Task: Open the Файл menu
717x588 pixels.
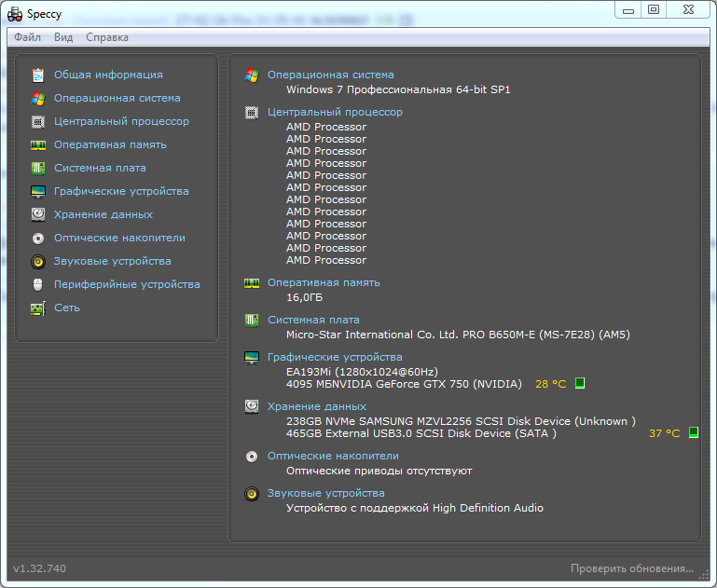Action: coord(27,37)
